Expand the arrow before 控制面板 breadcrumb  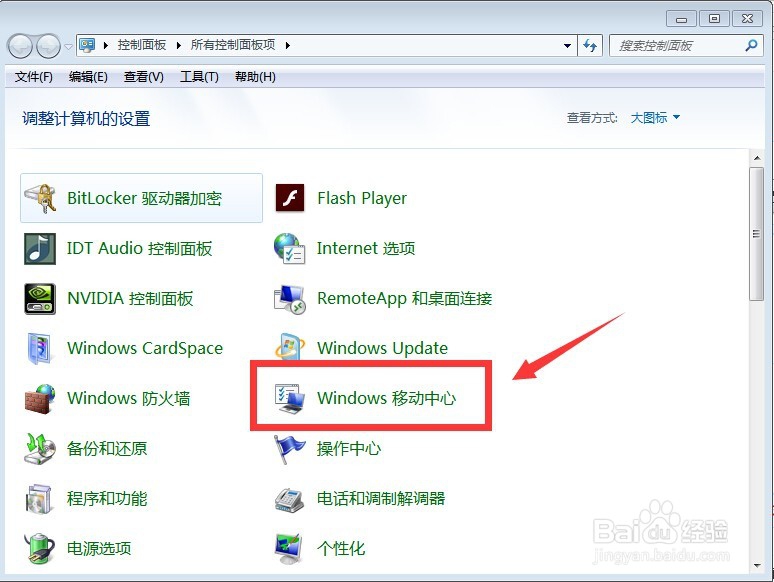tap(106, 45)
